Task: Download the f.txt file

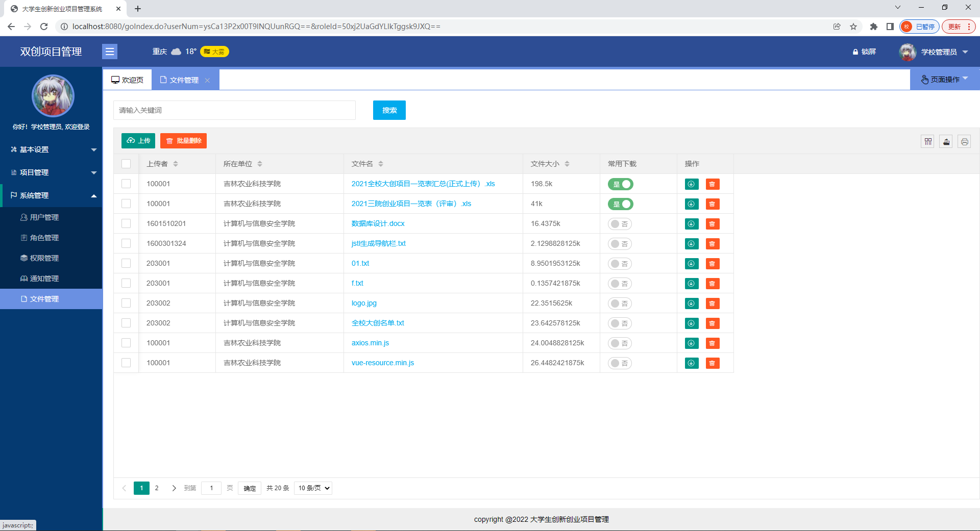Action: [x=692, y=284]
